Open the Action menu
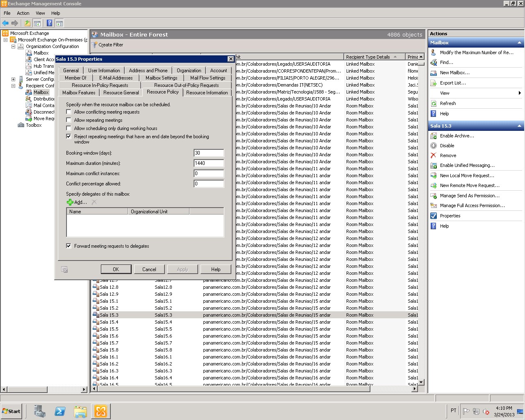 point(23,13)
